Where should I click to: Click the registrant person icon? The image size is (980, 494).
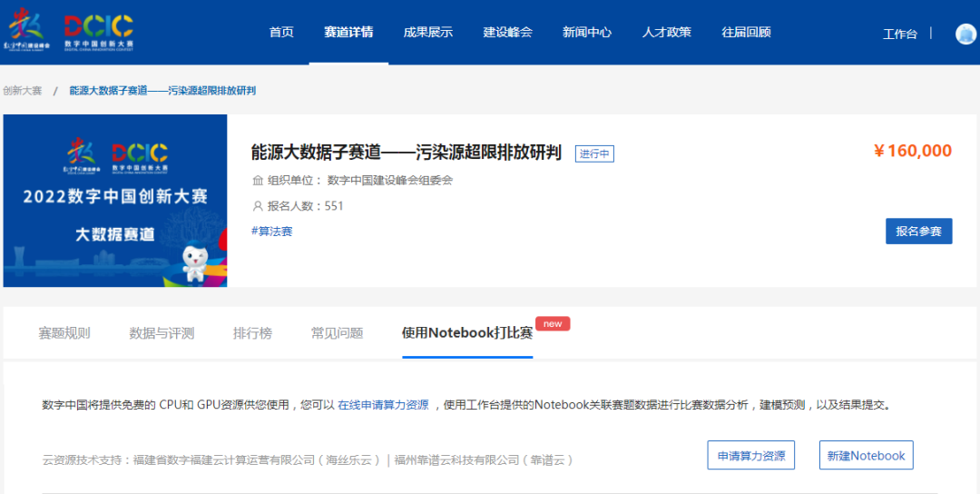[x=258, y=206]
